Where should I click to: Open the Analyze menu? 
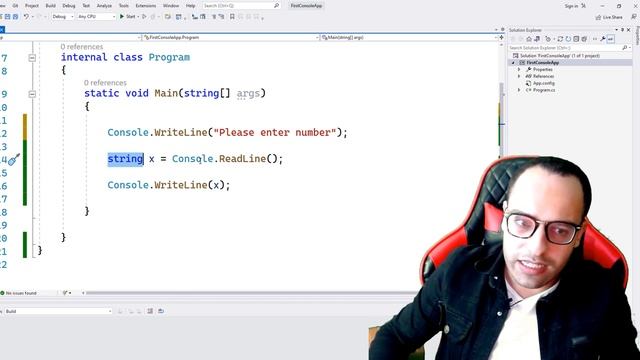click(104, 6)
